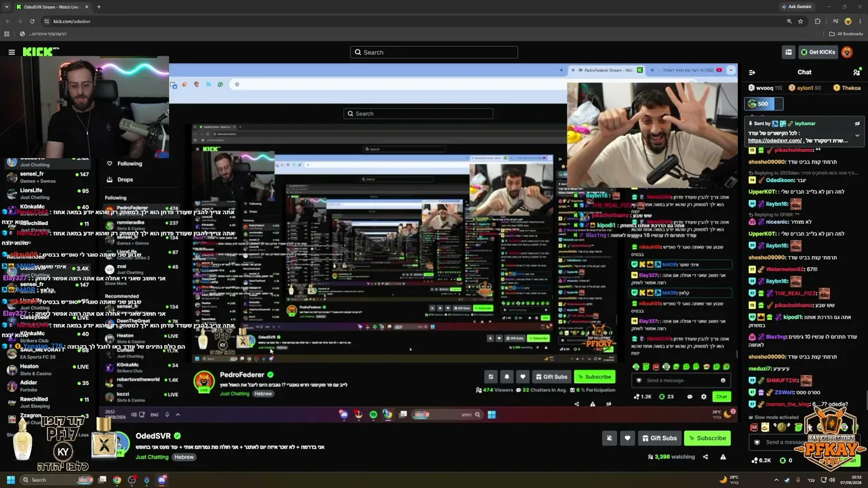
Task: Click the OdedSVR channel name
Action: click(153, 436)
